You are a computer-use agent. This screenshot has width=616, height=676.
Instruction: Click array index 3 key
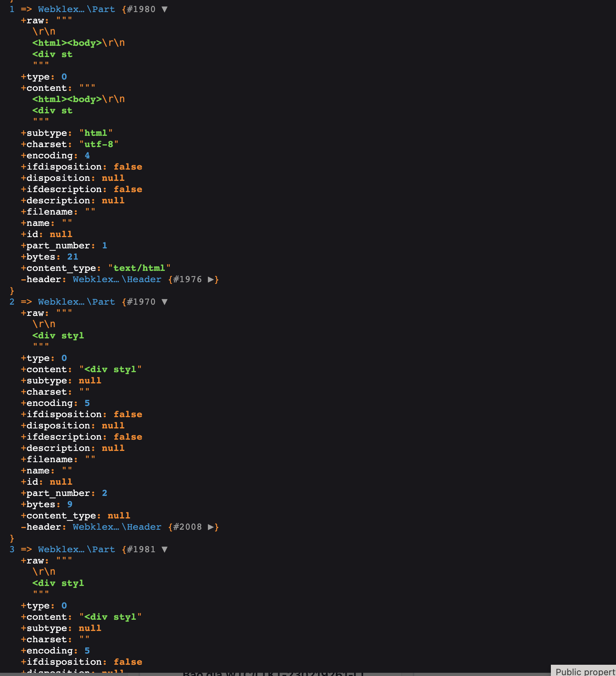[x=12, y=549]
